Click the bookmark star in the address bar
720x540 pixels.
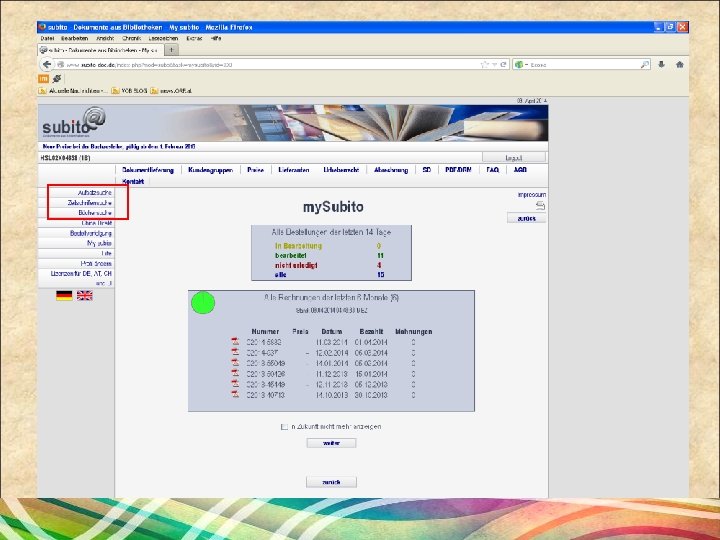484,64
